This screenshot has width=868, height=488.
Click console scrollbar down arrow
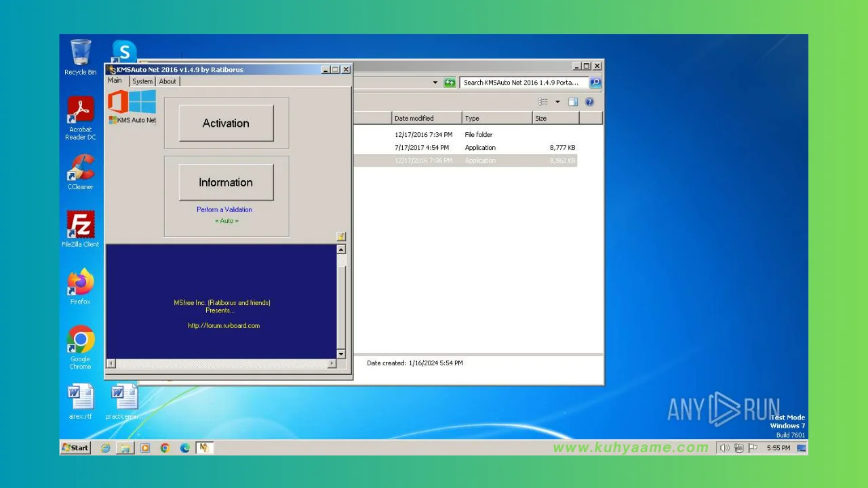click(x=341, y=354)
